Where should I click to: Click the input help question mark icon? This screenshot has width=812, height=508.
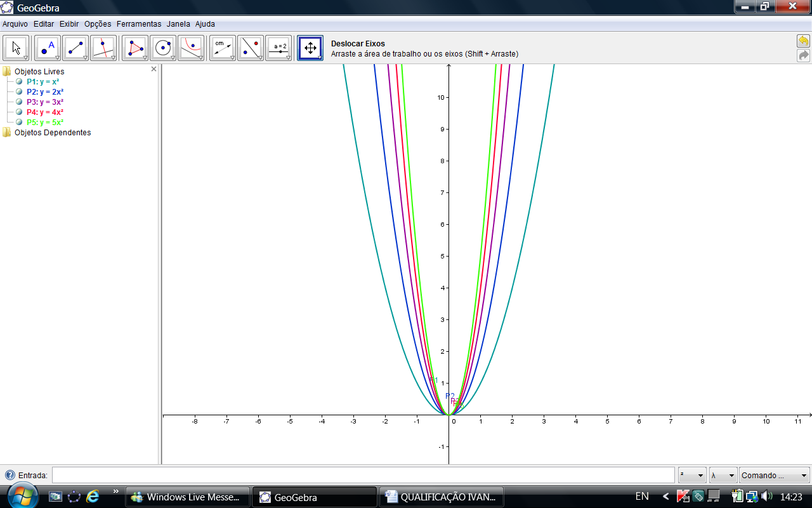point(10,475)
